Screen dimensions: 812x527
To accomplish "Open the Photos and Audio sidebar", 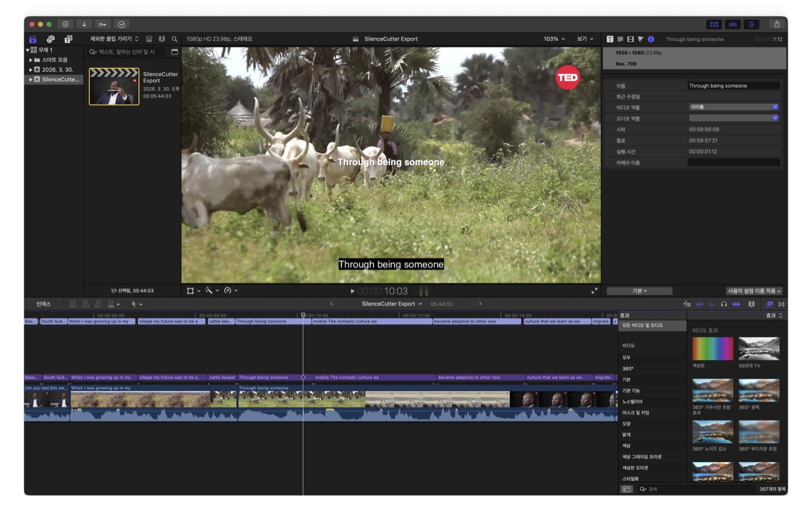I will 50,39.
